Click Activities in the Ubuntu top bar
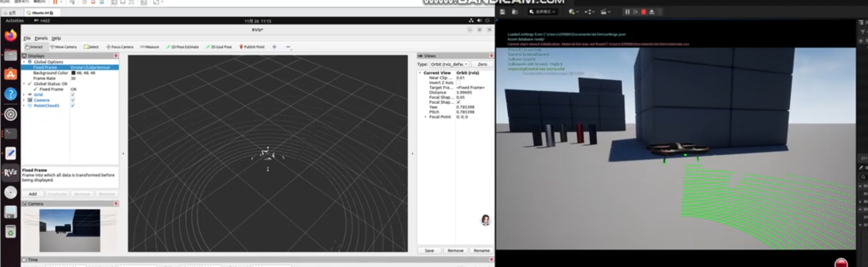Screen dimensions: 868x267 click(14, 20)
